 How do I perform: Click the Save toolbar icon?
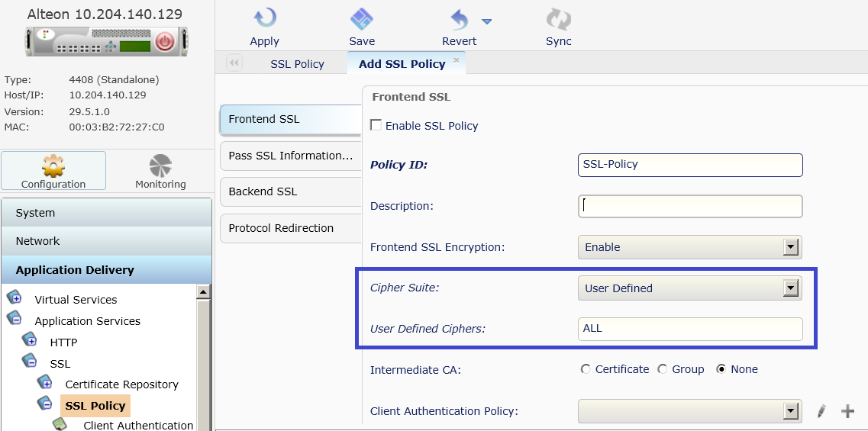coord(362,19)
